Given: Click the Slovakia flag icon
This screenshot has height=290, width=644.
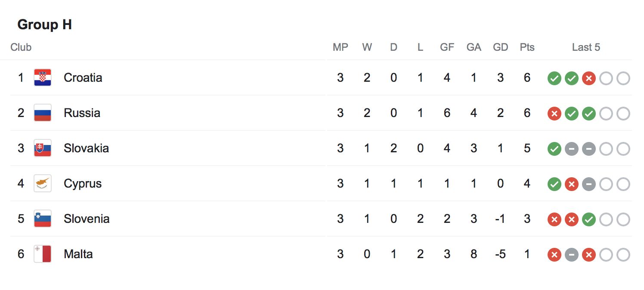Looking at the screenshot, I should (x=43, y=148).
